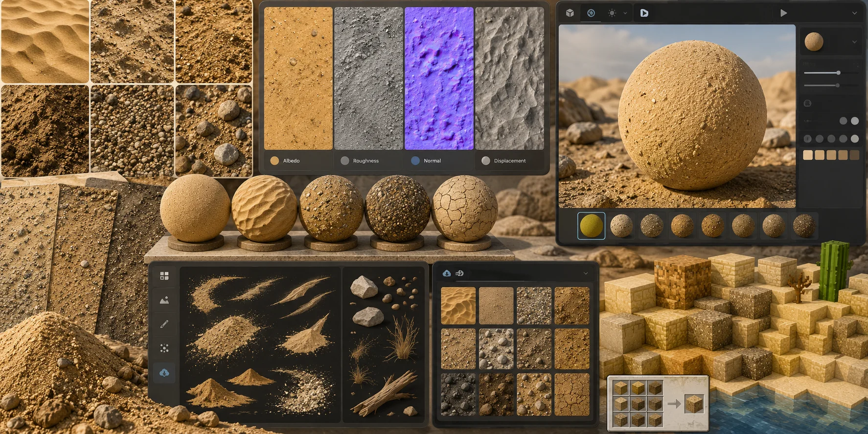Select the scatter particles icon in sidebar
This screenshot has width=868, height=434.
pyautogui.click(x=164, y=348)
